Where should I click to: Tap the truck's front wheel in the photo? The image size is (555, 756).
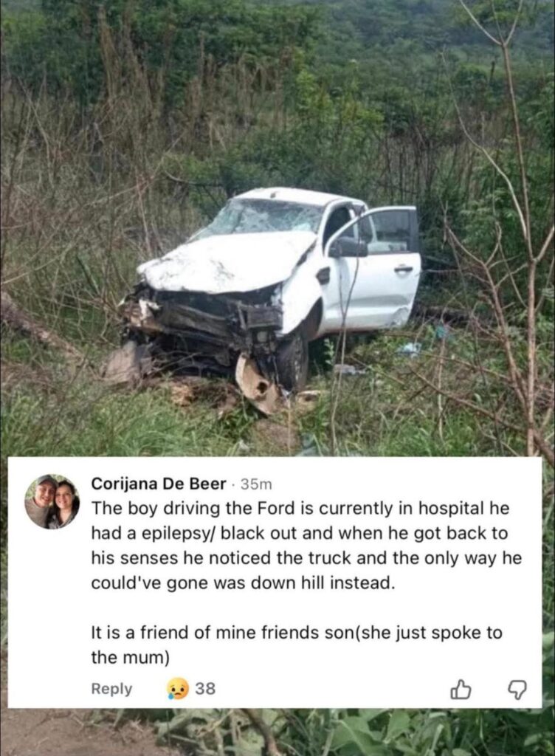tap(292, 362)
